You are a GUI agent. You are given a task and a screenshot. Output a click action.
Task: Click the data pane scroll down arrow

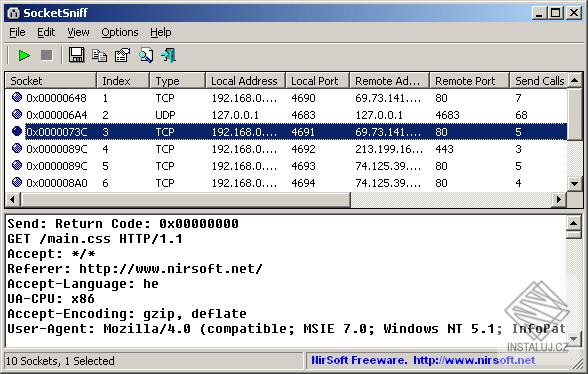[574, 339]
